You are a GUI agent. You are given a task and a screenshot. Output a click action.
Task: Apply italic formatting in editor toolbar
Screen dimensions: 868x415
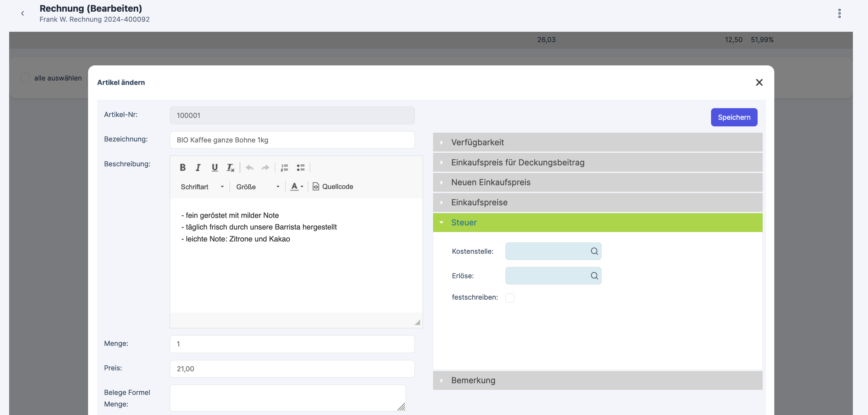(x=198, y=167)
